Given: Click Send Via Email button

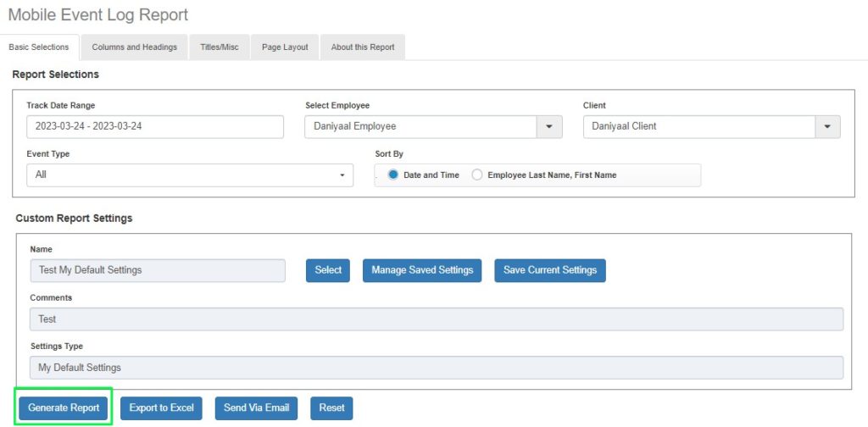Looking at the screenshot, I should tap(256, 408).
